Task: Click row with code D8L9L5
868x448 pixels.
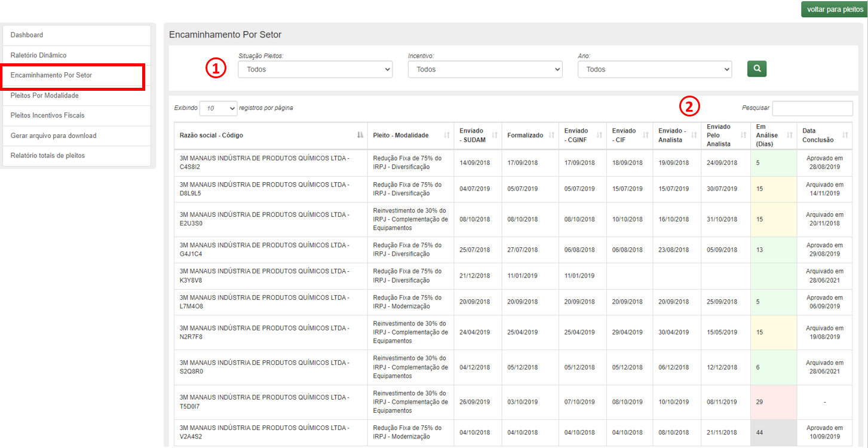Action: click(x=513, y=189)
